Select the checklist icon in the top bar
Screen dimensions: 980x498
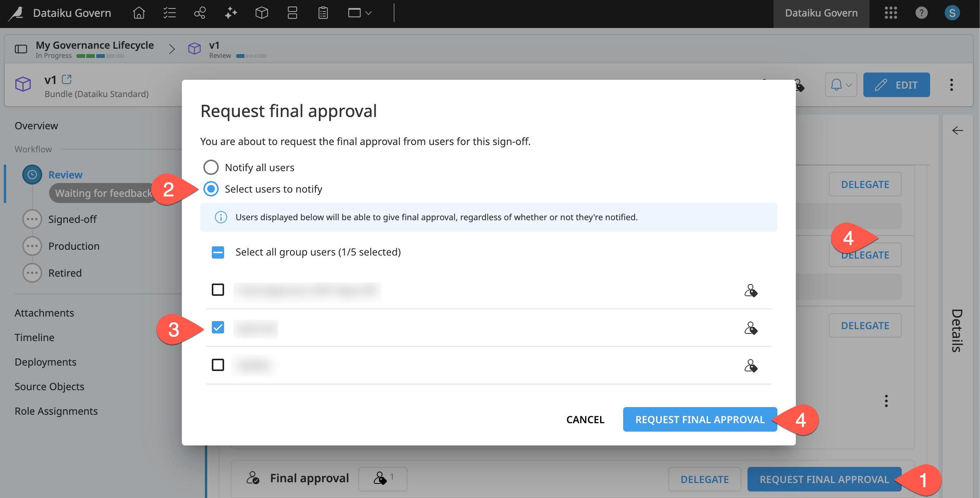coord(169,13)
